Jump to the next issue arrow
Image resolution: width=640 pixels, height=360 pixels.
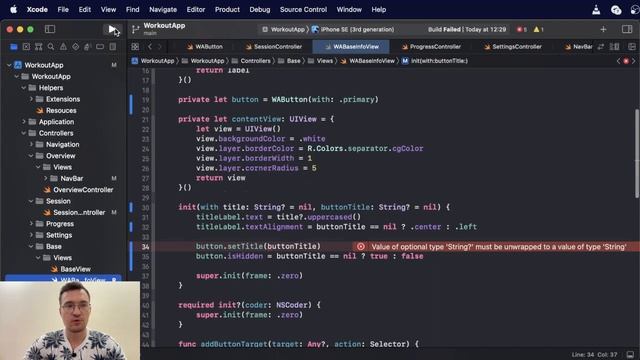pyautogui.click(x=633, y=61)
